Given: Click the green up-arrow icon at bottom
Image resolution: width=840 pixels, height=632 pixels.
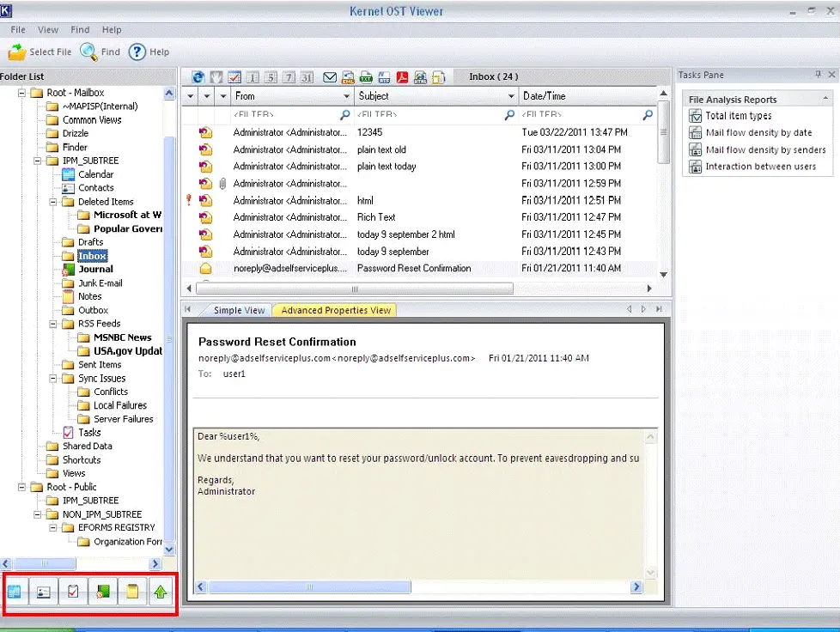Looking at the screenshot, I should pos(160,592).
